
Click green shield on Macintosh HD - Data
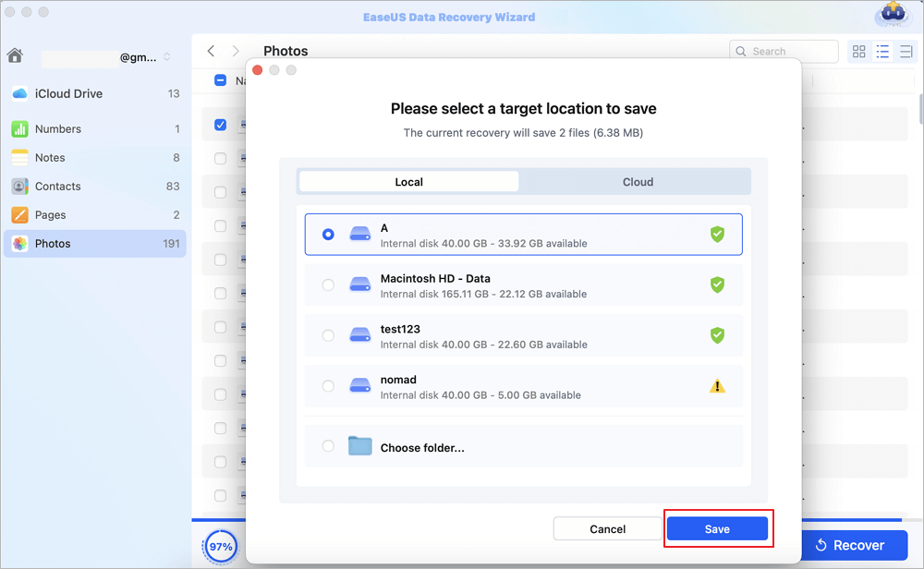pyautogui.click(x=717, y=285)
